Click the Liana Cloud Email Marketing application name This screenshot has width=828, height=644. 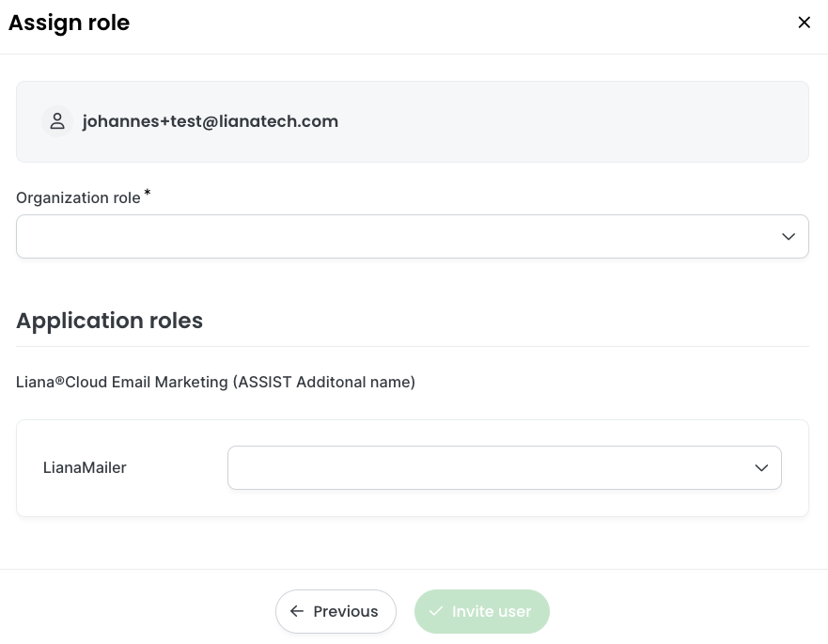[215, 382]
